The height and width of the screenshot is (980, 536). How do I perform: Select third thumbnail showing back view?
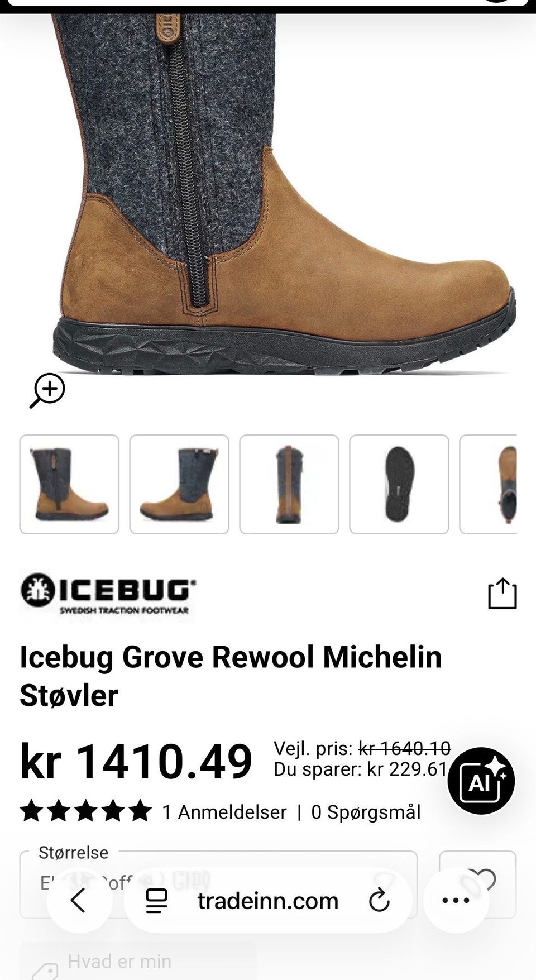[289, 484]
